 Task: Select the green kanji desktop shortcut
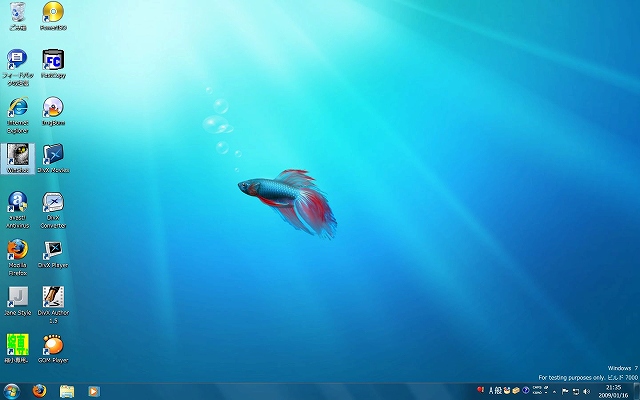click(18, 349)
